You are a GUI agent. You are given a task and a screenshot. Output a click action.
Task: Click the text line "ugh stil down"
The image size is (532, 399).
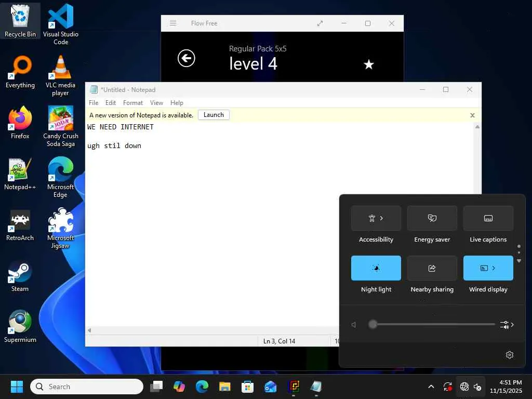click(x=114, y=145)
